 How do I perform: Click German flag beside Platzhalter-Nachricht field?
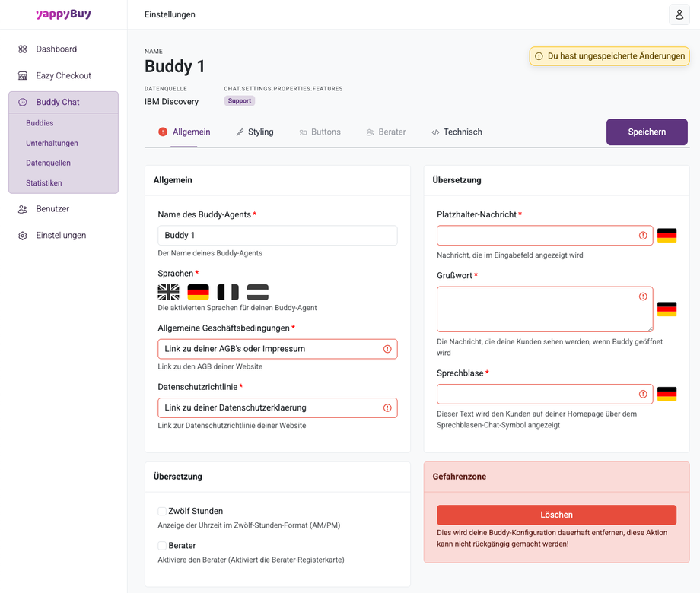[667, 236]
